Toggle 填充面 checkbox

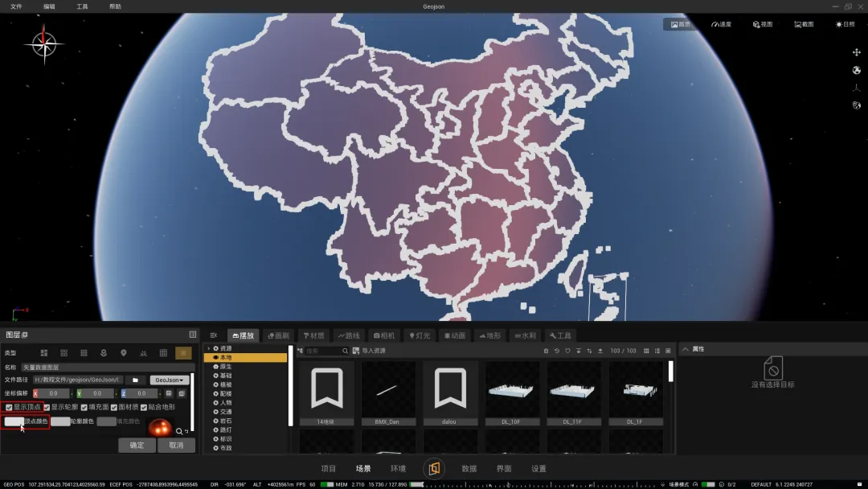coord(84,407)
